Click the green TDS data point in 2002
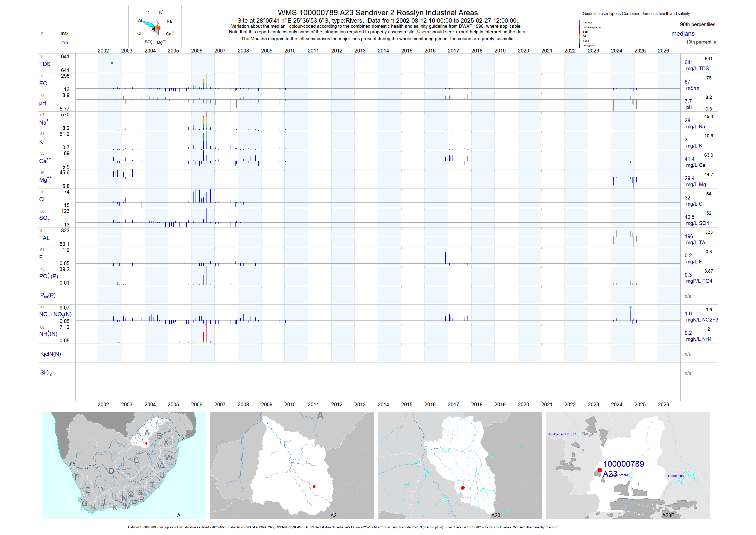The height and width of the screenshot is (535, 756). (112, 63)
